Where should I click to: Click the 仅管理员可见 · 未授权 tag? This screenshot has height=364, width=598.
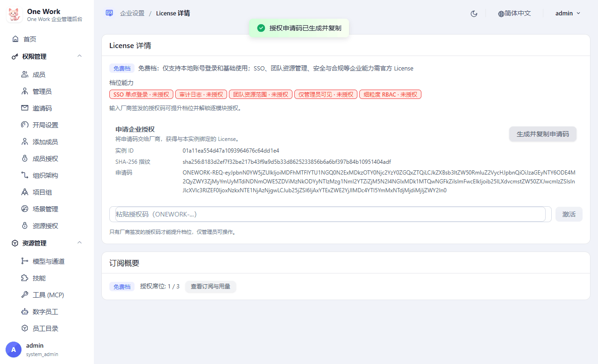pyautogui.click(x=326, y=94)
